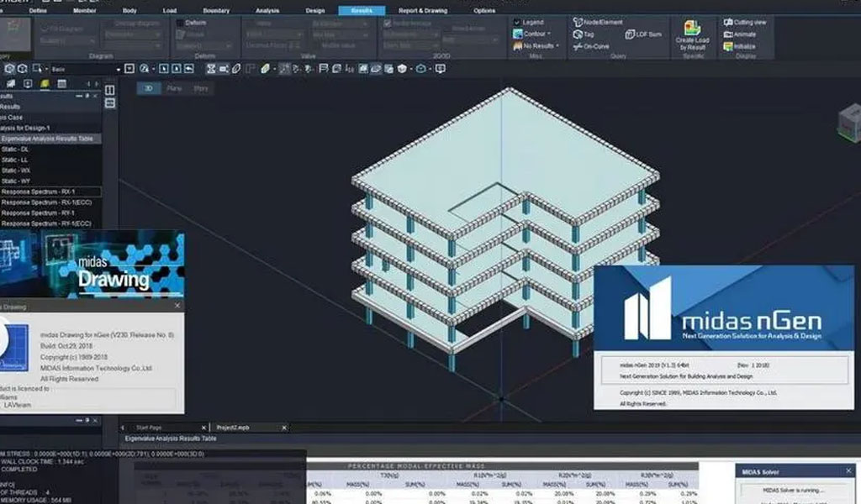This screenshot has width=861, height=504.
Task: Switch to the Analysis ribbon tab
Action: 267,11
